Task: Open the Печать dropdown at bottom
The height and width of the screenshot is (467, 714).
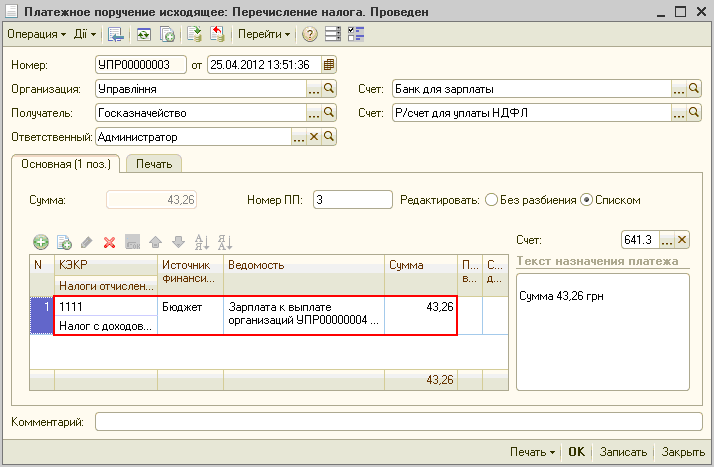Action: [x=533, y=452]
